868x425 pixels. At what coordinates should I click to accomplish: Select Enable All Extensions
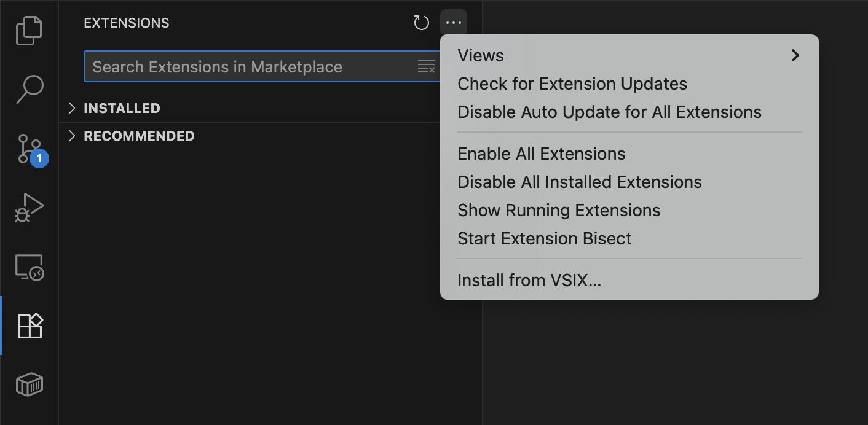coord(541,154)
